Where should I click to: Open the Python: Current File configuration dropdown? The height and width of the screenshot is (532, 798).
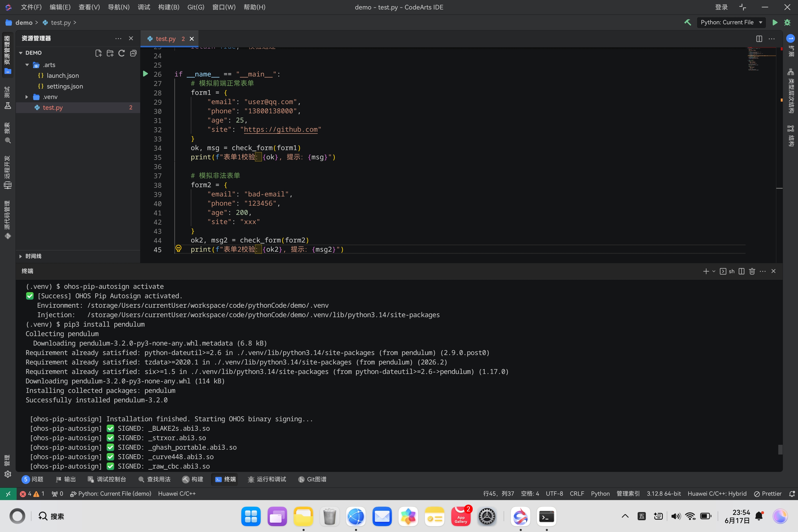(x=731, y=23)
